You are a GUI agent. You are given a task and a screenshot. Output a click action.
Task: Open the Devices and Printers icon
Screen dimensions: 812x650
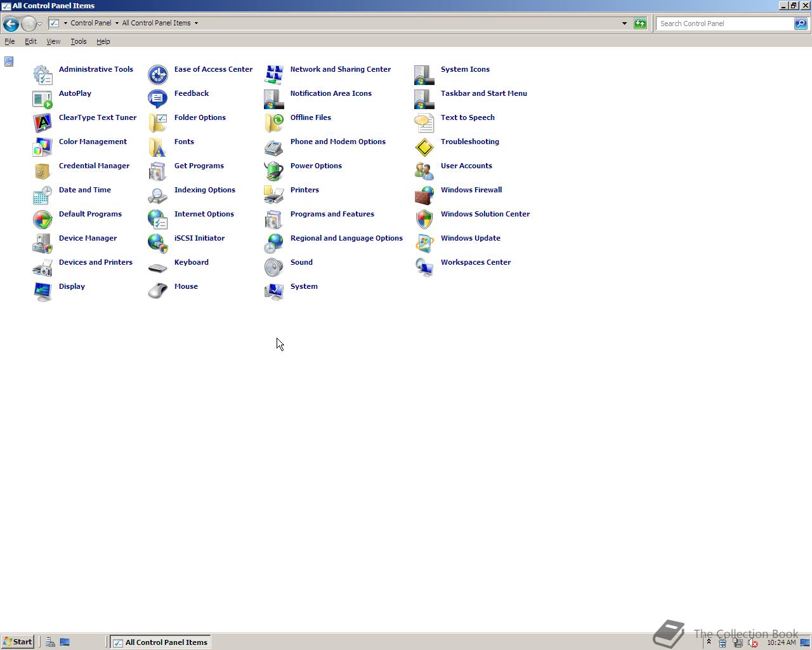43,268
